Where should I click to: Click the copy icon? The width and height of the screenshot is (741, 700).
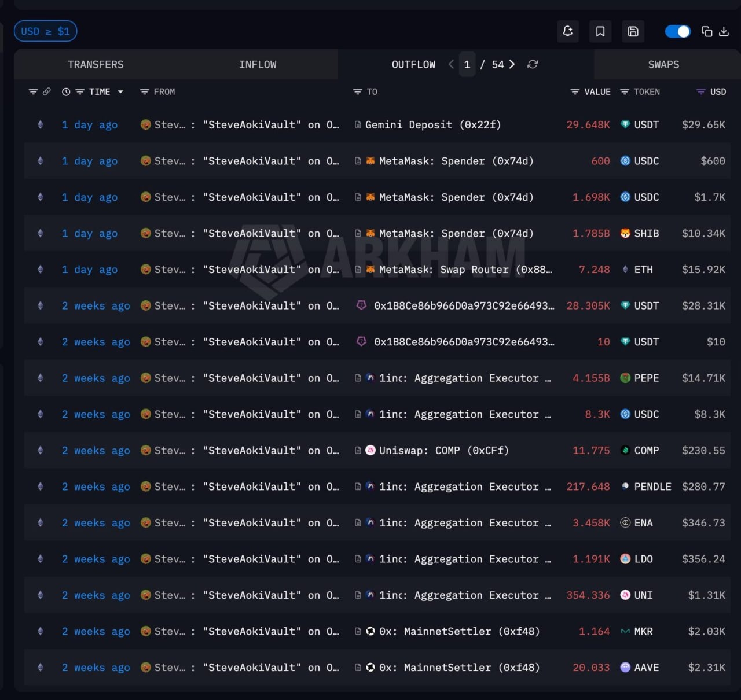(x=707, y=31)
